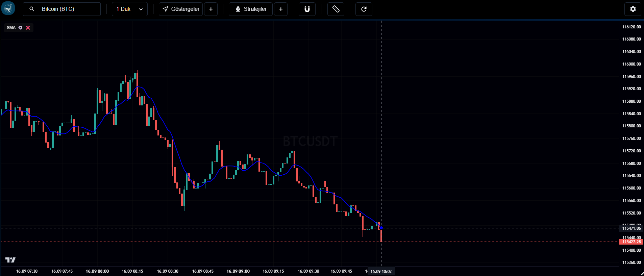Click the 16.09 09:30 time axis label

click(308, 271)
